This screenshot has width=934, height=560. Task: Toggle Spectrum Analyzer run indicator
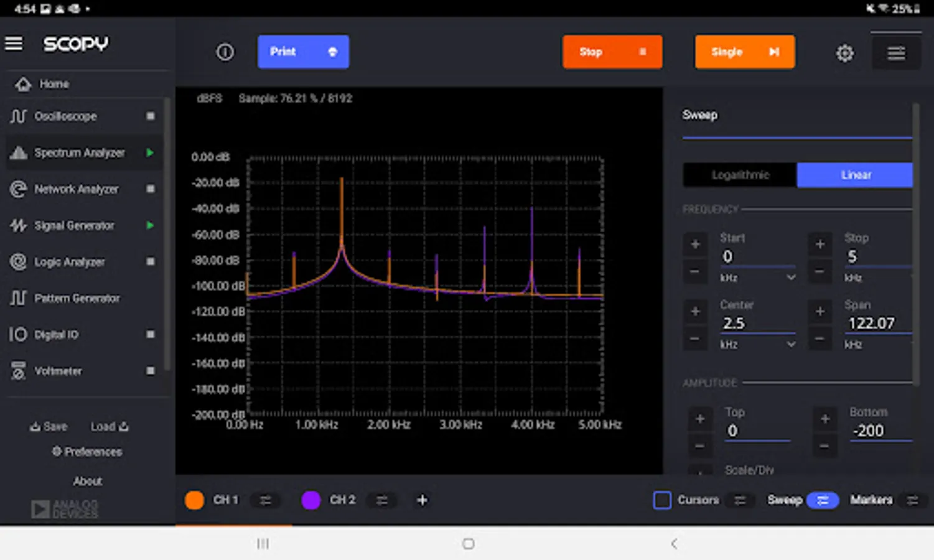pyautogui.click(x=150, y=152)
